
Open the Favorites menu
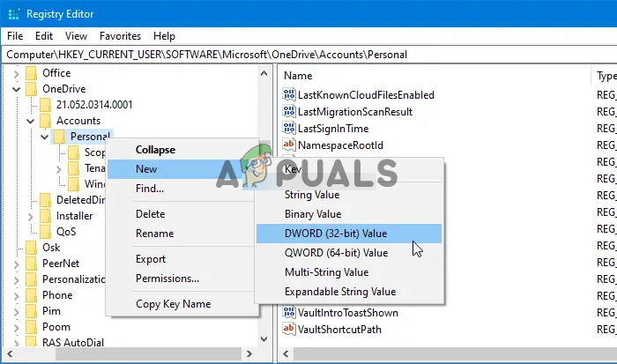(120, 36)
